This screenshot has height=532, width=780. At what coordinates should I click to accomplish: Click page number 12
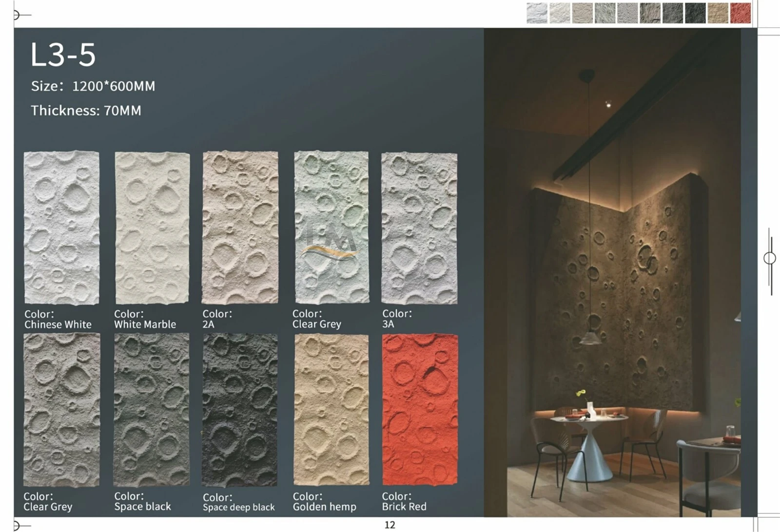(x=390, y=525)
